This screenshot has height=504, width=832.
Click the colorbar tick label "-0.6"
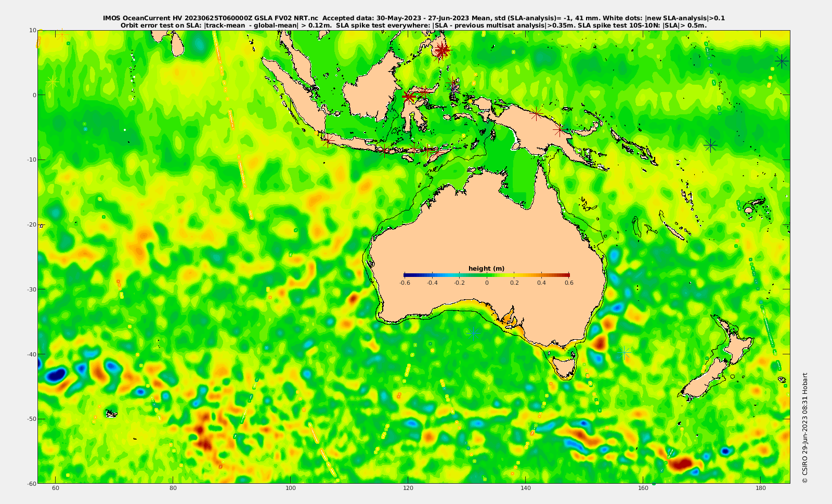(x=405, y=283)
